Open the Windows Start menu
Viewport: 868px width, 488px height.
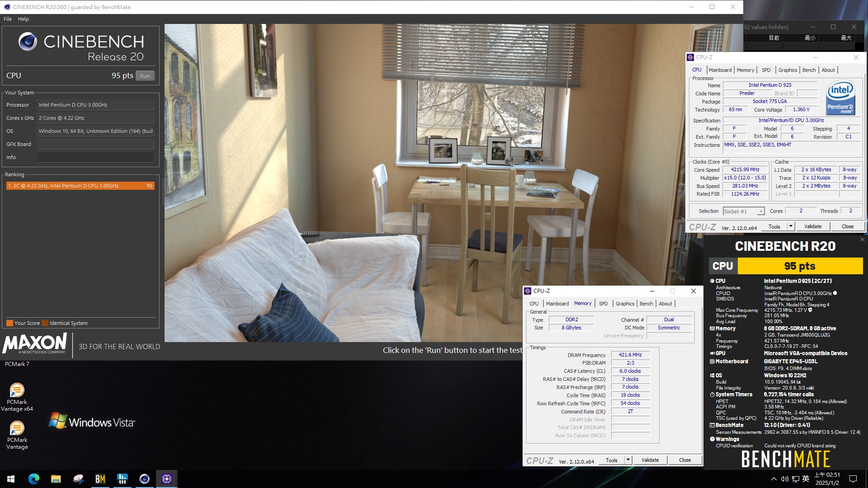(11, 479)
